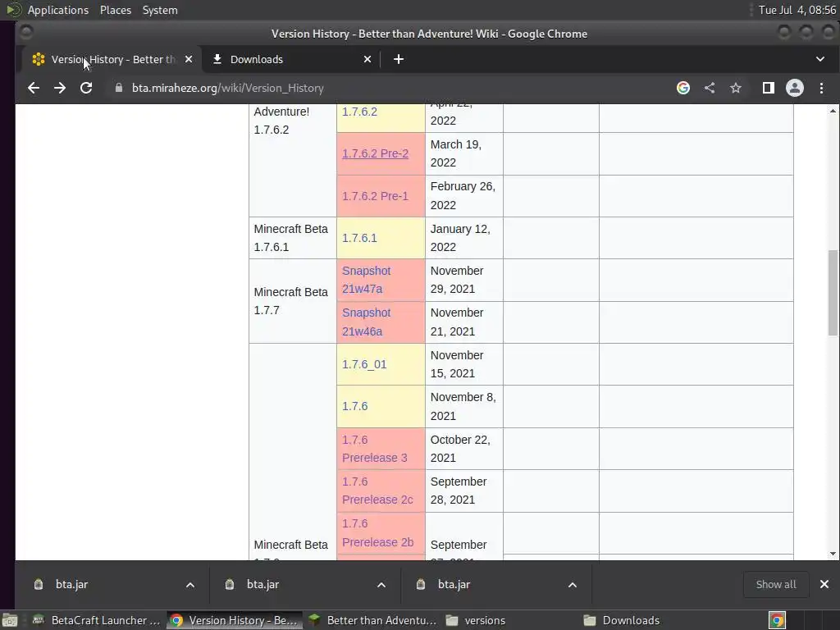840x630 pixels.
Task: Click the forward navigation arrow
Action: (59, 88)
